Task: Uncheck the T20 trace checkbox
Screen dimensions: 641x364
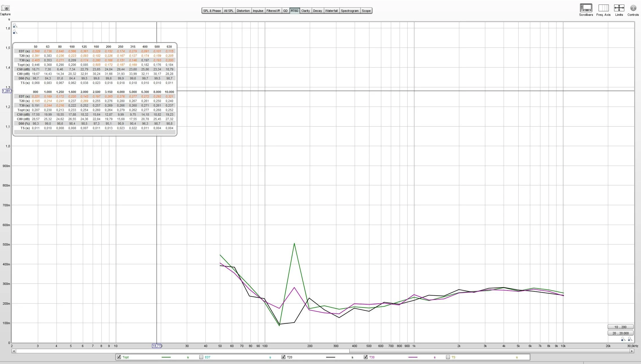Action: pos(283,357)
